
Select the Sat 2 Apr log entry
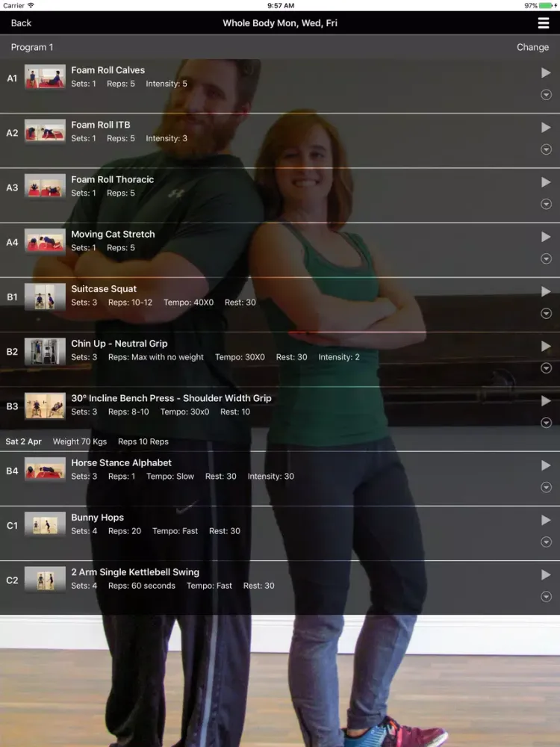pos(87,441)
